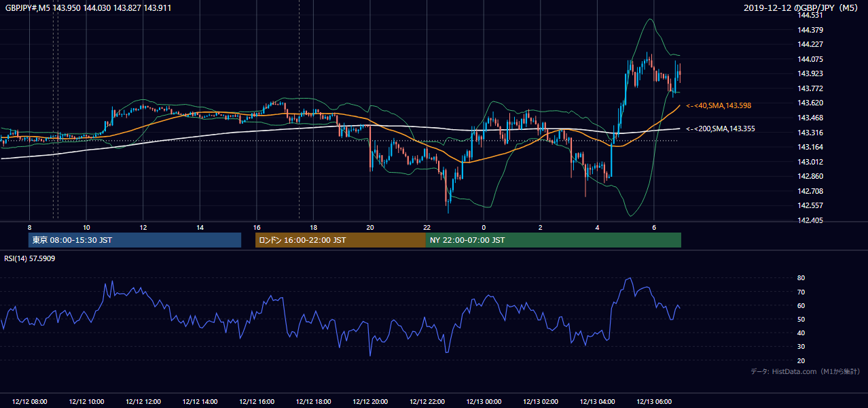
Task: Click hour mark 18 under price chart
Action: point(313,227)
